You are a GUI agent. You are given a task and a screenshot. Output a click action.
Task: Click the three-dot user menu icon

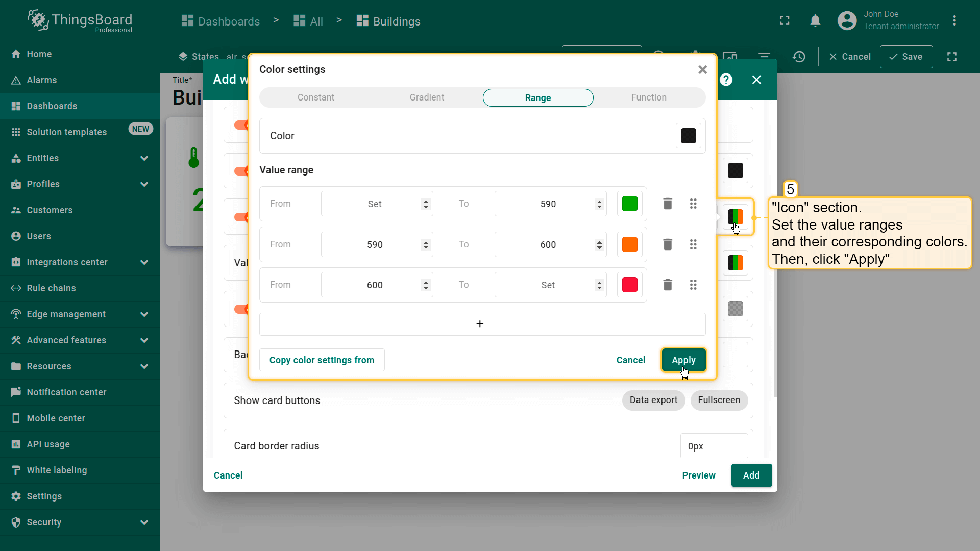tap(954, 21)
